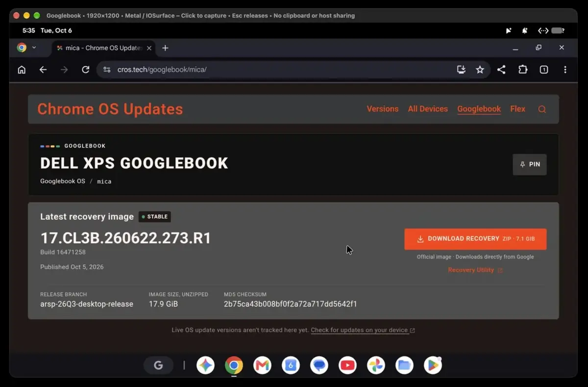Viewport: 588px width, 387px height.
Task: Open Gmail from the shelf
Action: (262, 365)
